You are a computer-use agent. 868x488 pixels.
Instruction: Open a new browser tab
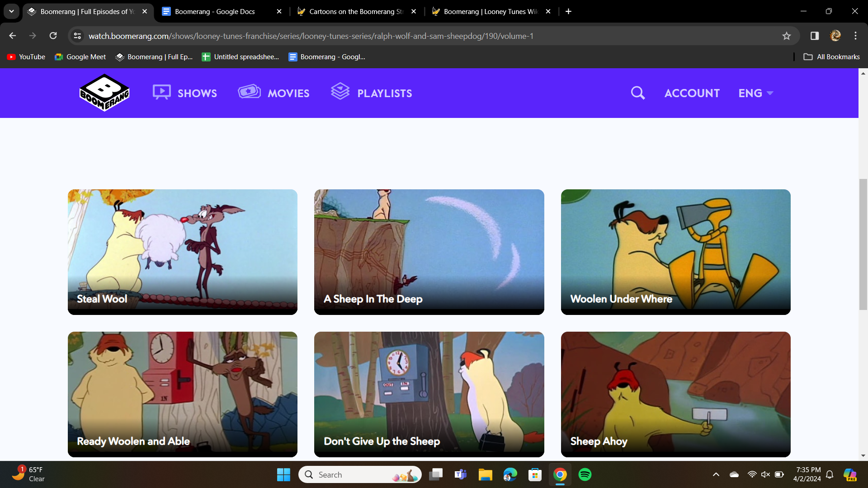(x=568, y=12)
